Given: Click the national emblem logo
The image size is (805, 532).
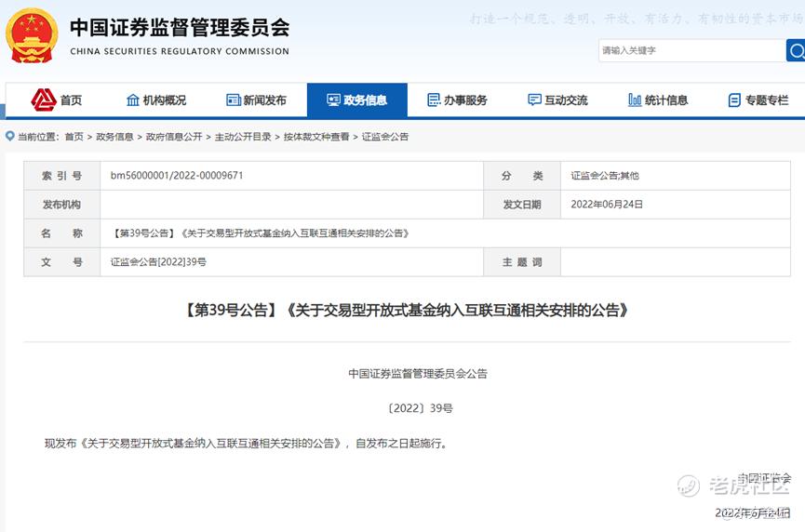Looking at the screenshot, I should 32,36.
